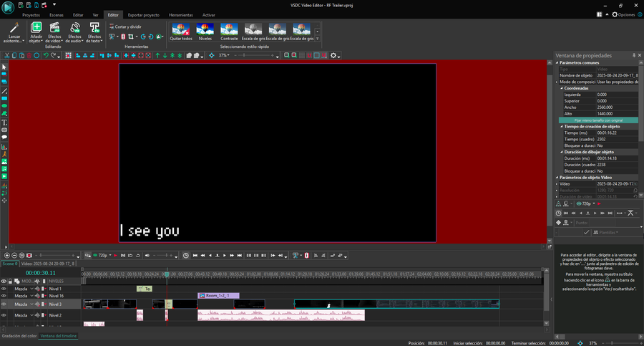This screenshot has height=346, width=644.
Task: Toggle the Bloquear a duración value under Tiempo de creación
Action: coord(618,145)
